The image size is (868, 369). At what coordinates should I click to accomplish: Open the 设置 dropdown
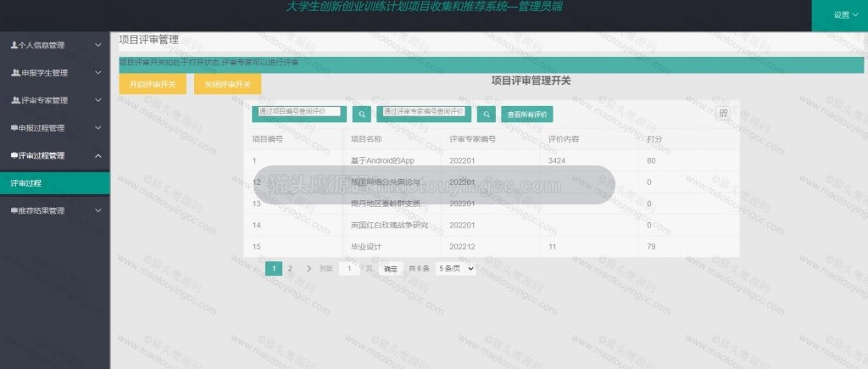pyautogui.click(x=845, y=15)
